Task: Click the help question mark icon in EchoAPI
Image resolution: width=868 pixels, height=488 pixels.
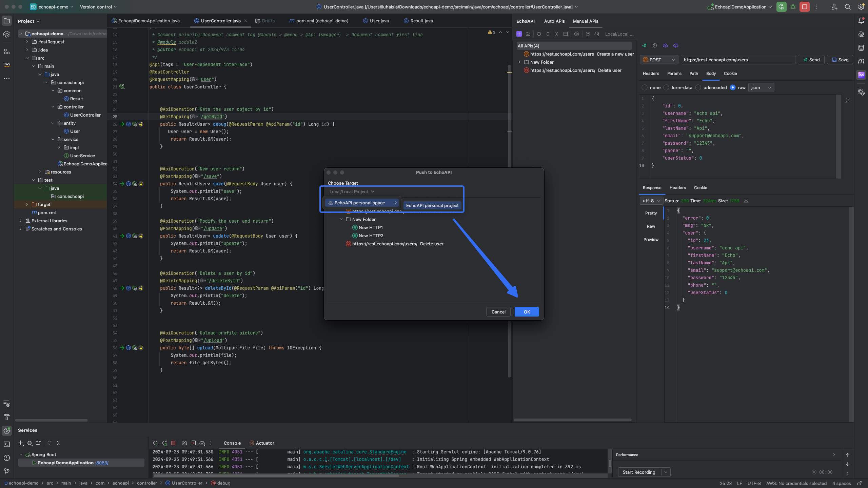Action: pyautogui.click(x=588, y=34)
